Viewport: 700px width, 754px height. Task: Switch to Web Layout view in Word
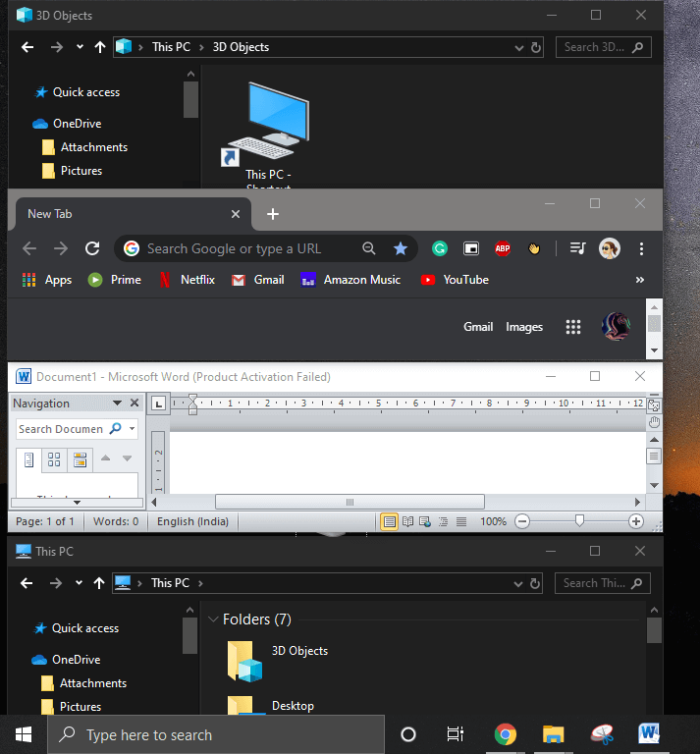[425, 521]
